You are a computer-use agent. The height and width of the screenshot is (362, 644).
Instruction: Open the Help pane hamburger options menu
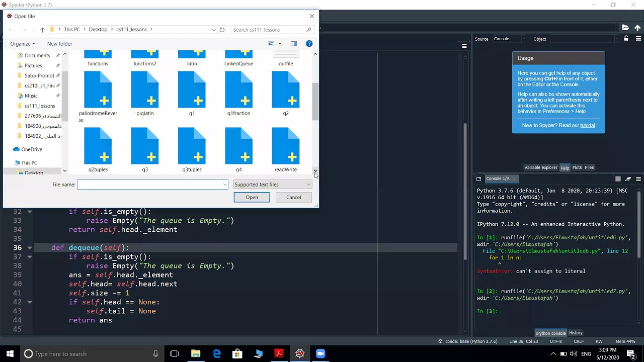point(638,39)
